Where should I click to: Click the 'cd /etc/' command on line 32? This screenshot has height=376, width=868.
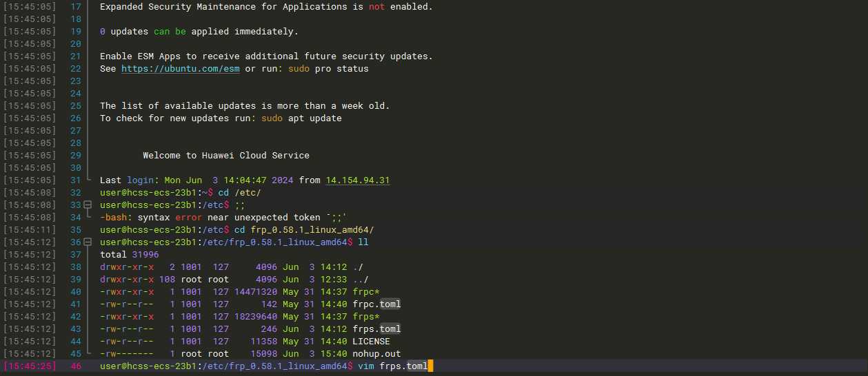(x=240, y=193)
